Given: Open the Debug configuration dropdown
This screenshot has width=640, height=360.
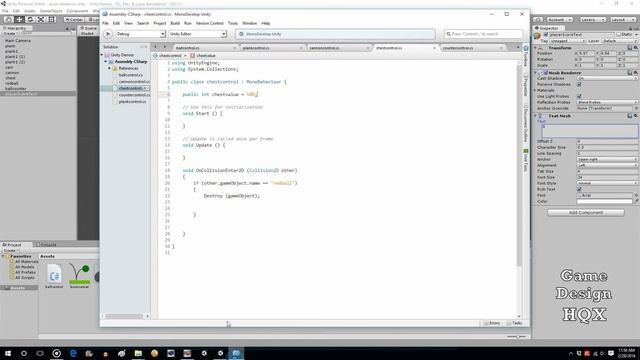Looking at the screenshot, I should (140, 34).
